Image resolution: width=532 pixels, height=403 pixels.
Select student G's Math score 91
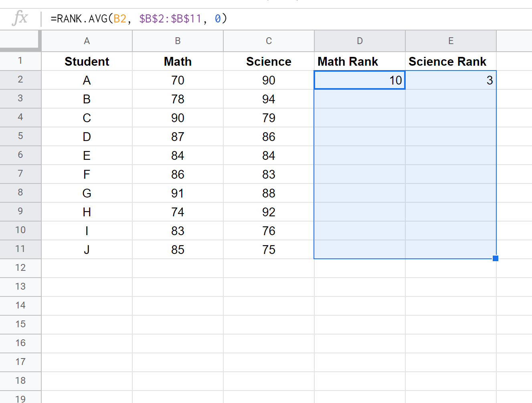click(x=178, y=193)
